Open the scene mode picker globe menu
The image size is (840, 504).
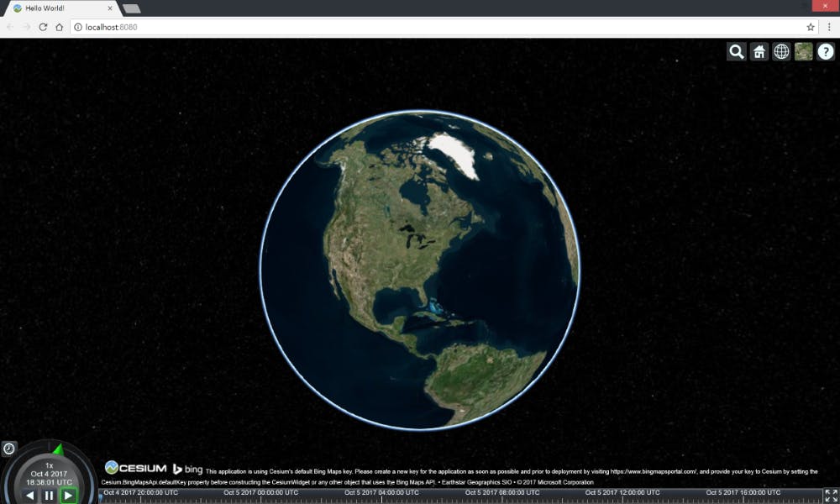[780, 51]
